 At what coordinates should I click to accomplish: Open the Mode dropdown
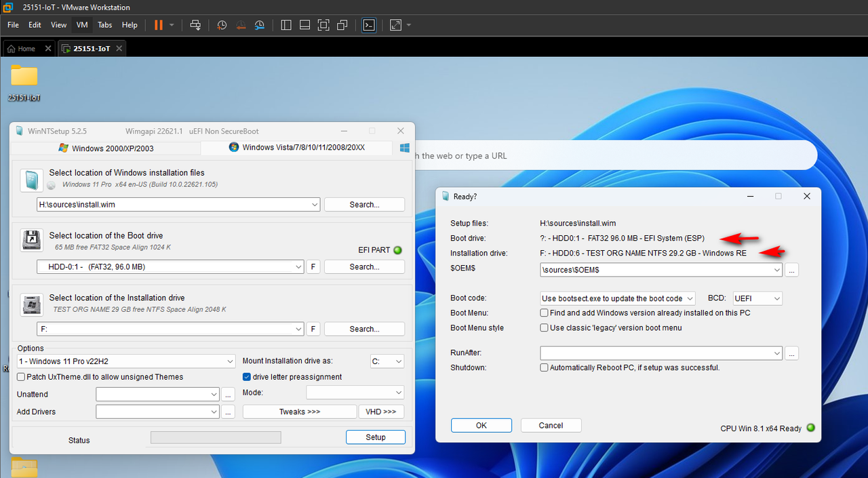pyautogui.click(x=355, y=393)
